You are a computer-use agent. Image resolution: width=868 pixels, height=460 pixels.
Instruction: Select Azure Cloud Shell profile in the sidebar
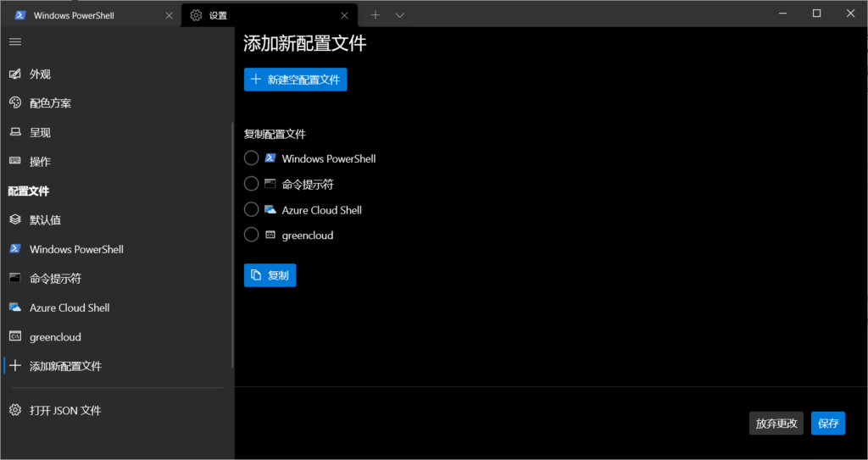click(117, 308)
